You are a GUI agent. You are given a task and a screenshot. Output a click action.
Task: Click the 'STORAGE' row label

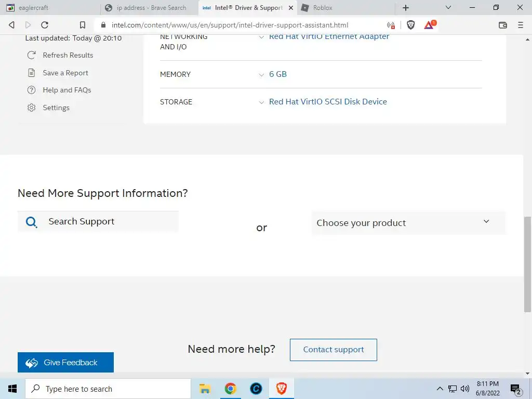coord(176,102)
